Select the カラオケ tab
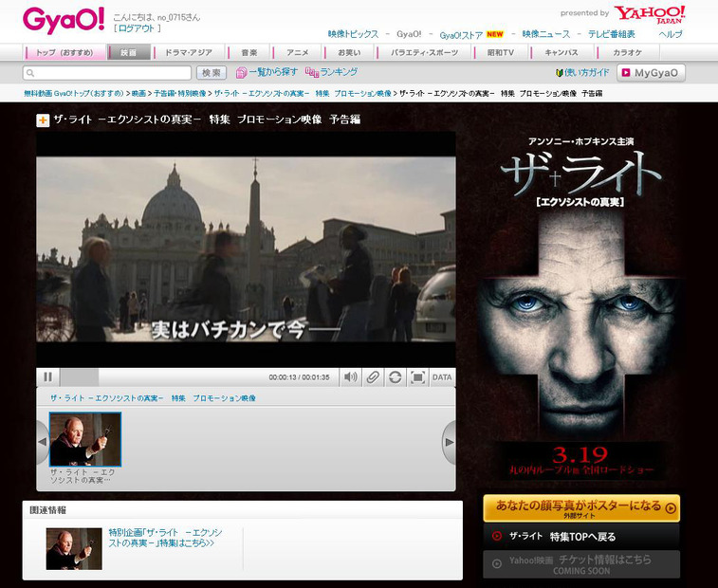This screenshot has width=718, height=588. tap(628, 53)
